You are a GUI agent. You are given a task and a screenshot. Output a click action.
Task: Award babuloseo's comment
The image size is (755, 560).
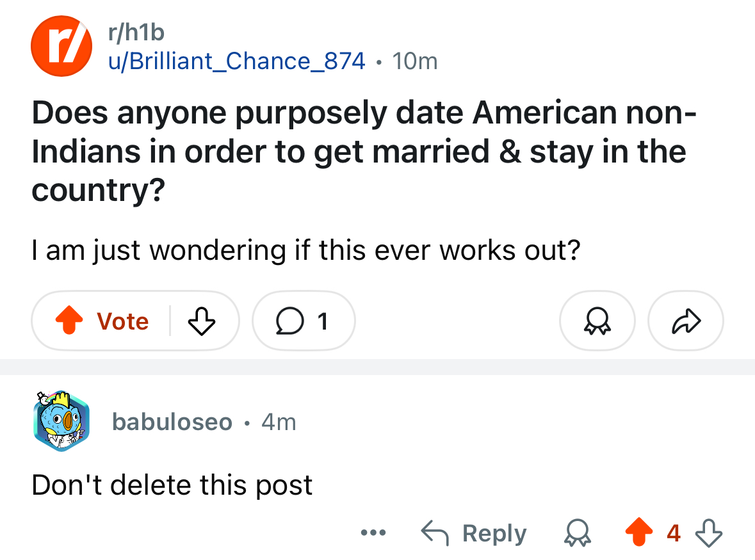[x=578, y=532]
